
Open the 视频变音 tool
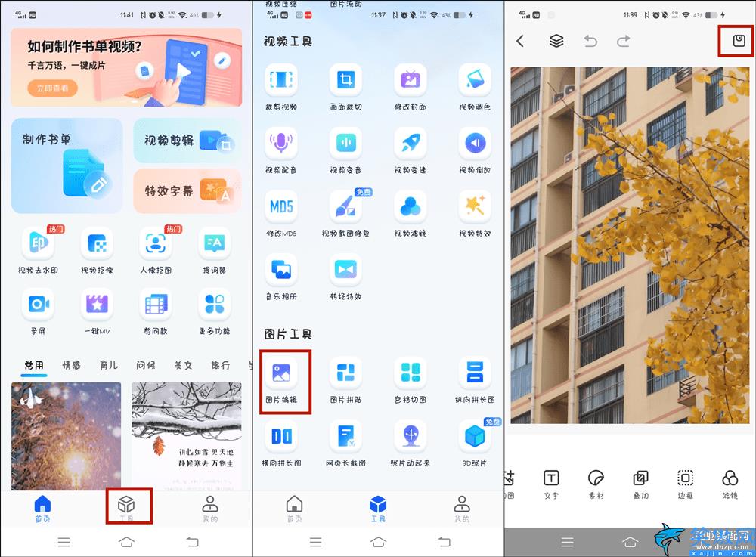pyautogui.click(x=345, y=151)
